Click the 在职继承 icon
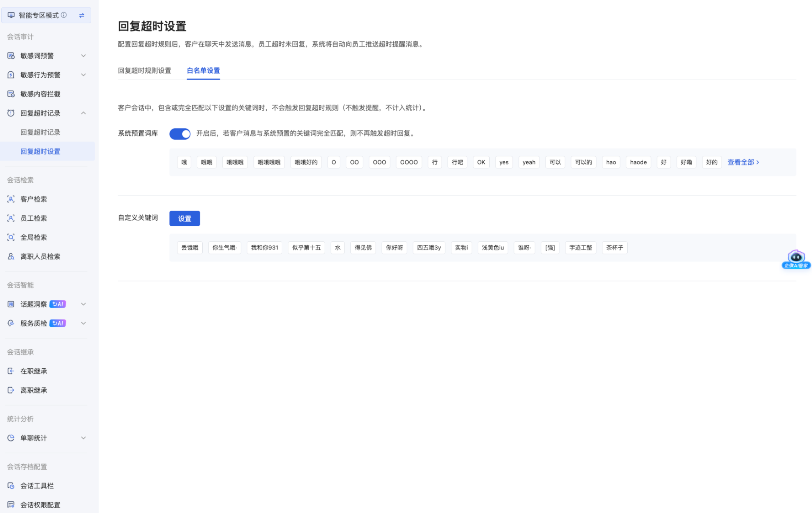The width and height of the screenshot is (812, 513). 11,371
